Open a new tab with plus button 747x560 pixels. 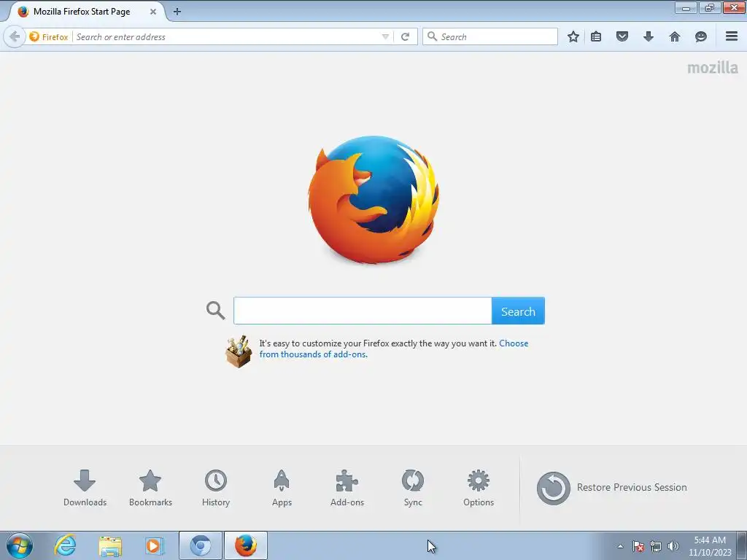(x=177, y=12)
